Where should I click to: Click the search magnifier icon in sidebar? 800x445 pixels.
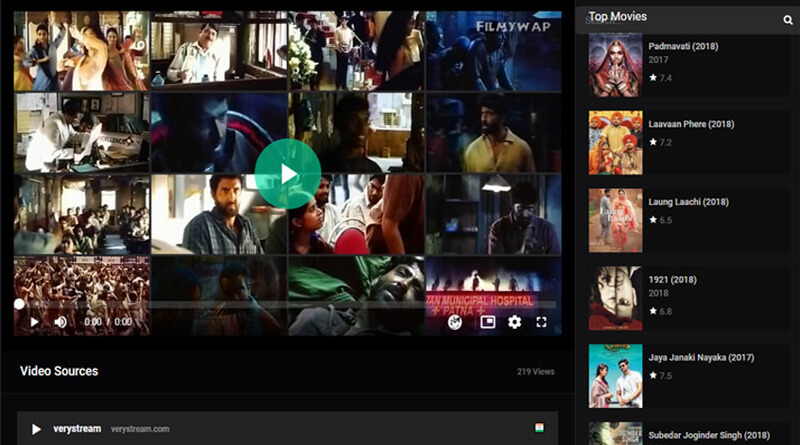[x=788, y=20]
